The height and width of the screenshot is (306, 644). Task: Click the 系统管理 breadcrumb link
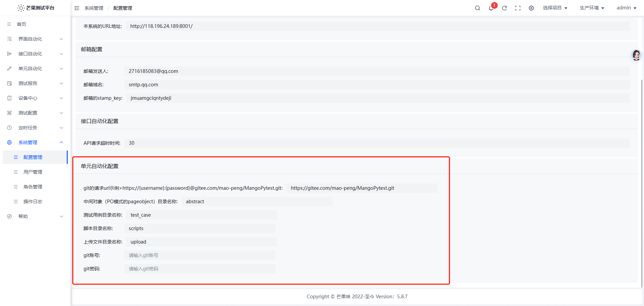pyautogui.click(x=94, y=8)
